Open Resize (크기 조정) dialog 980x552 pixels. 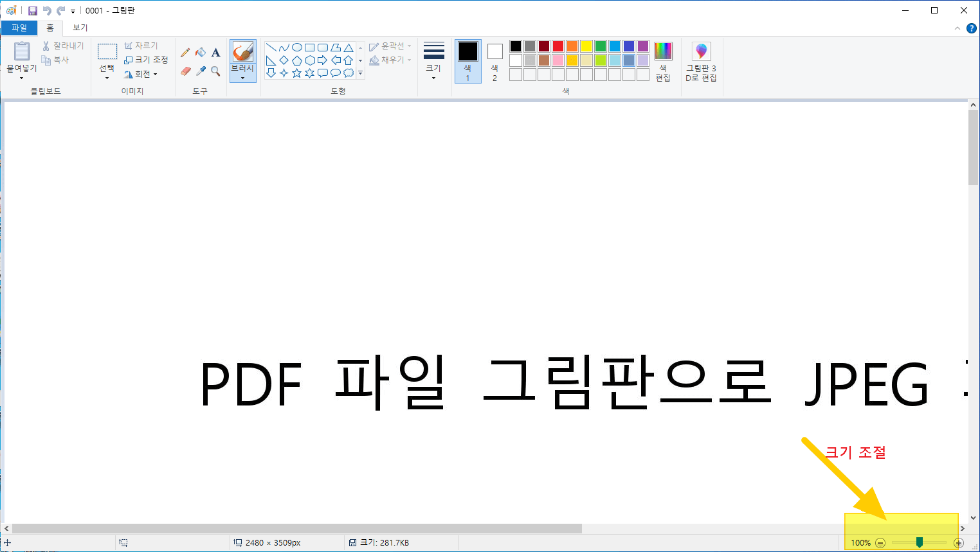146,60
